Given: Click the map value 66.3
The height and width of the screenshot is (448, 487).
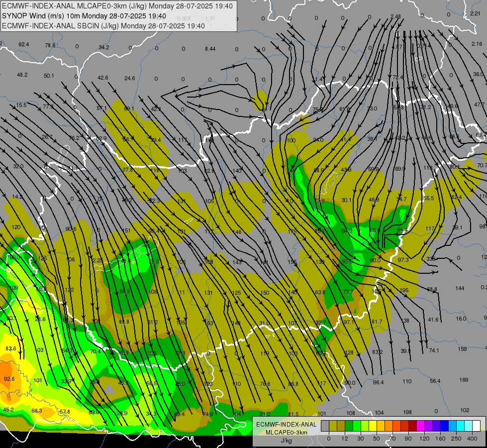Looking at the screenshot, I should coord(37,411).
